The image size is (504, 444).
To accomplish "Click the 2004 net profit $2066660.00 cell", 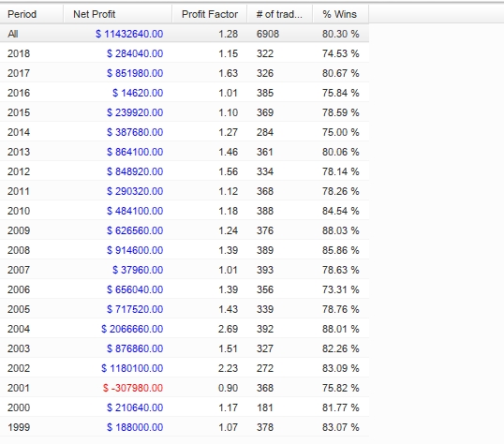I will [x=132, y=329].
